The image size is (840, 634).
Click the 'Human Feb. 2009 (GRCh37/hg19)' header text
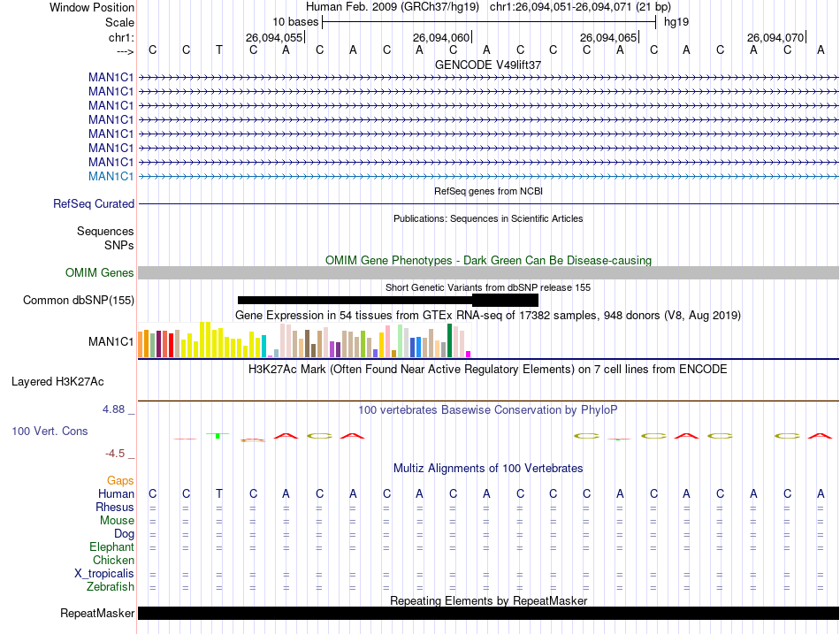click(x=393, y=7)
